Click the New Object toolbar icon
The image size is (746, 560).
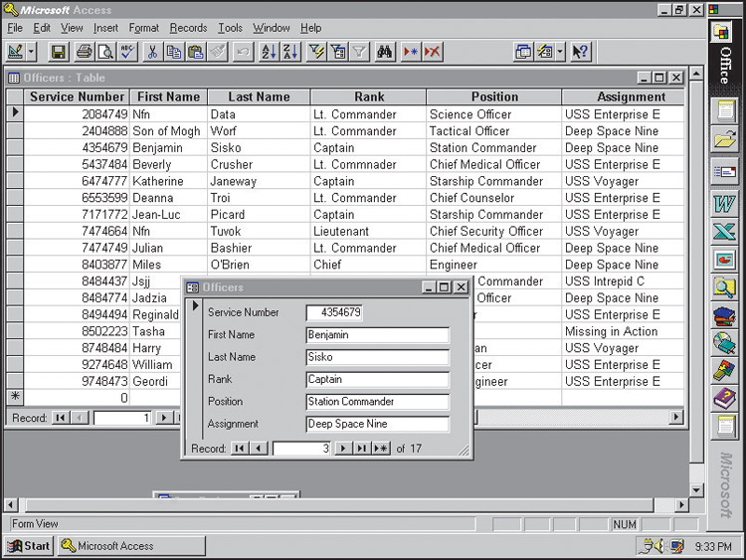tap(545, 52)
